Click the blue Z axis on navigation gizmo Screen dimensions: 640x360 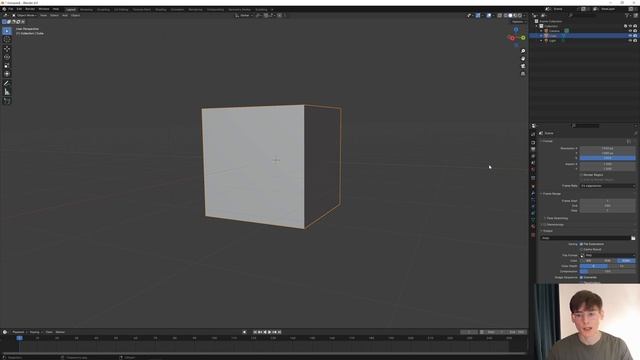coord(516,30)
